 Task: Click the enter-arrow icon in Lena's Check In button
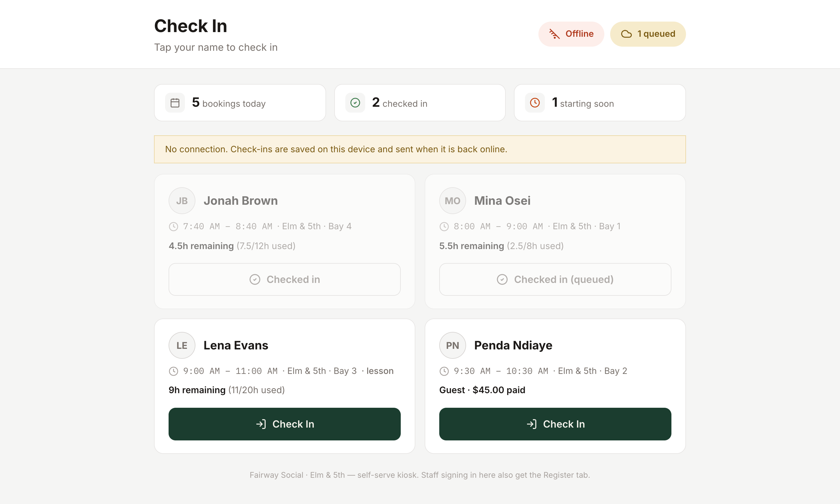pos(261,424)
